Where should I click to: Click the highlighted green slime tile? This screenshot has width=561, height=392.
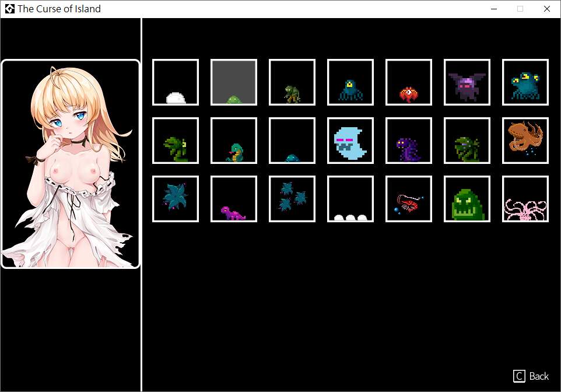[234, 82]
